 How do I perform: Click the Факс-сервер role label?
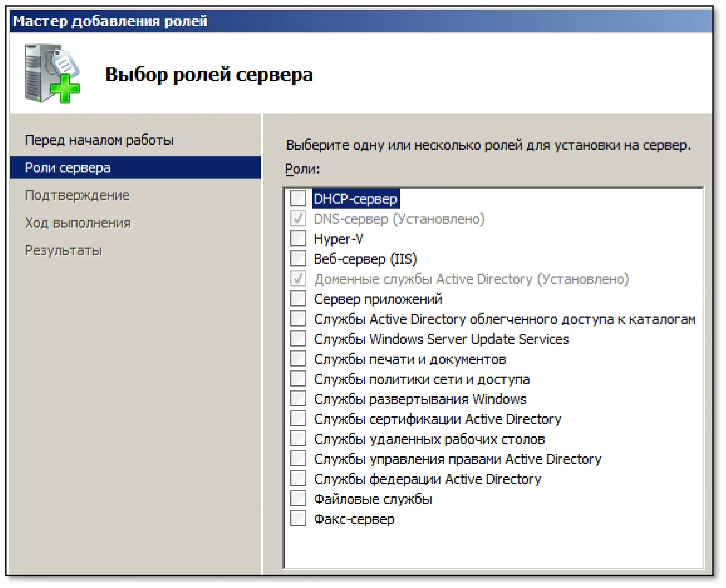(354, 519)
